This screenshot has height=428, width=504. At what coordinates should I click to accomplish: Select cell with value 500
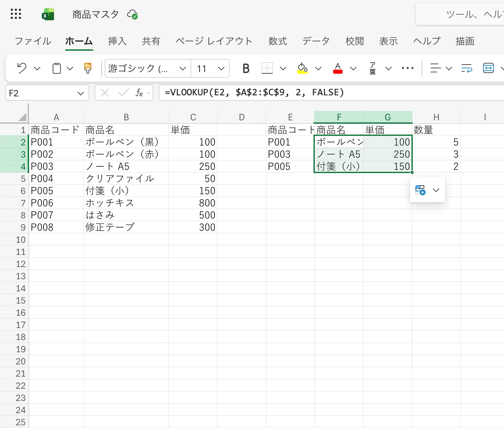click(193, 215)
